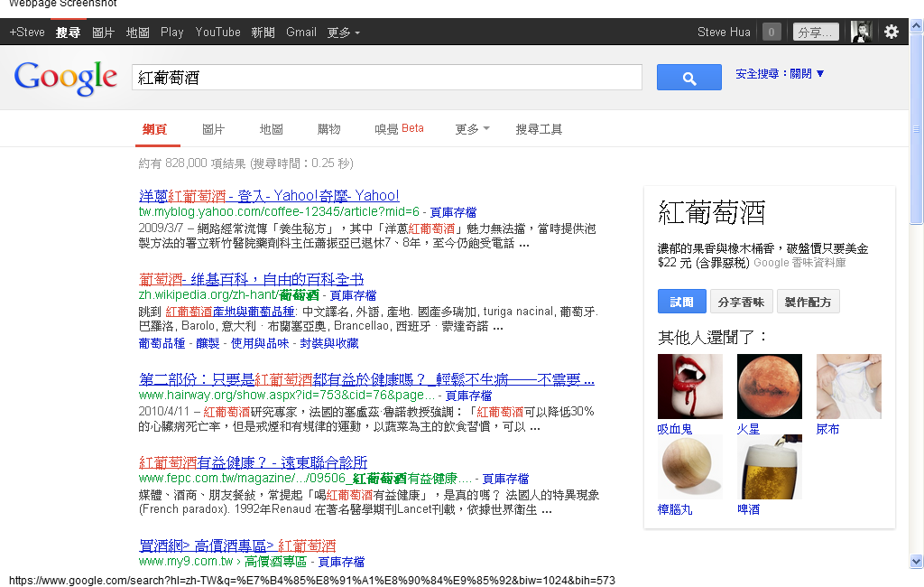Open 頁庫存檔 for the fepc.com.tw result

505,479
